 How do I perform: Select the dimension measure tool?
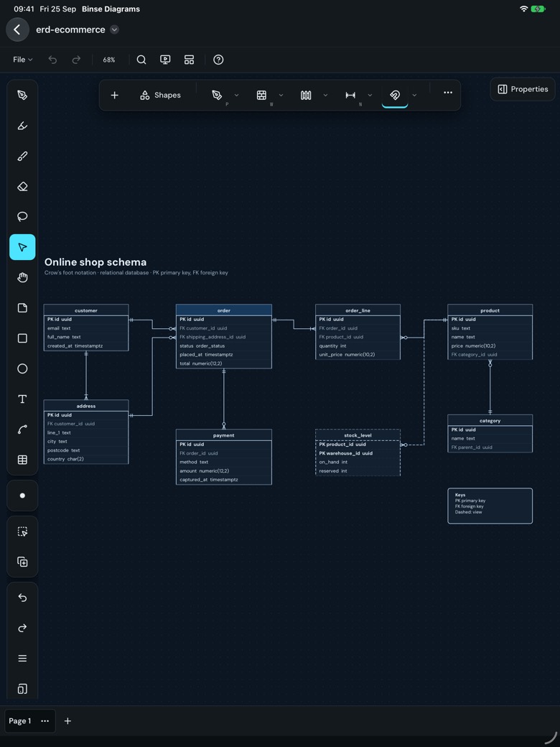point(350,96)
